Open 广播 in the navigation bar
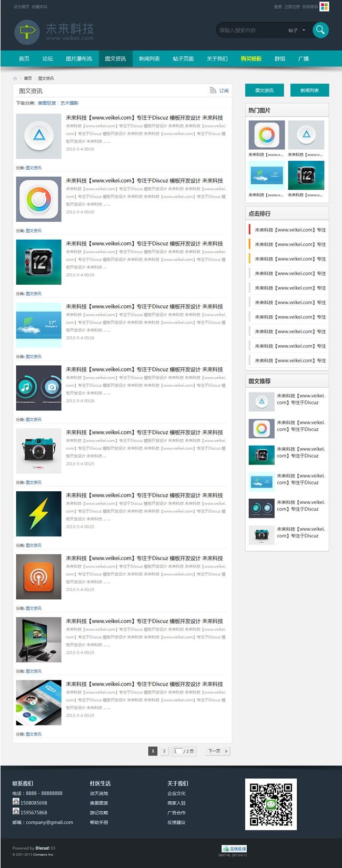Screen dimensions: 342x868 tap(304, 59)
